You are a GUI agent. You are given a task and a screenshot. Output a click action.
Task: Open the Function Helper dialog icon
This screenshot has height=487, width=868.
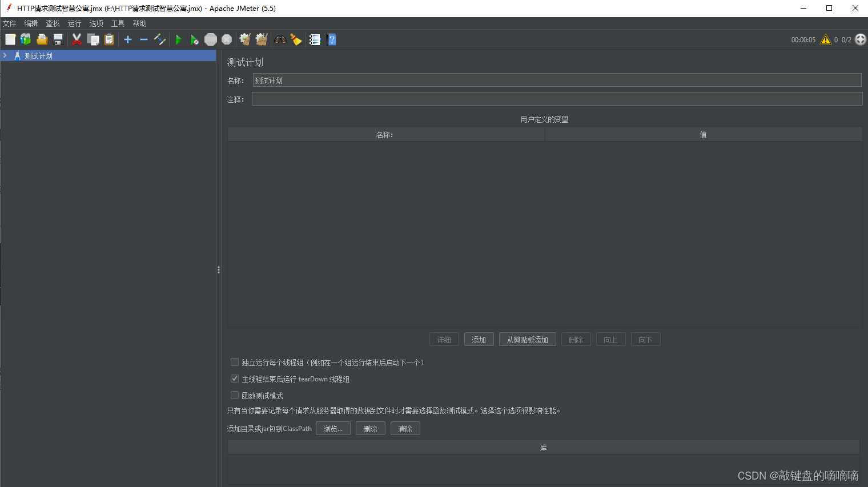tap(315, 39)
